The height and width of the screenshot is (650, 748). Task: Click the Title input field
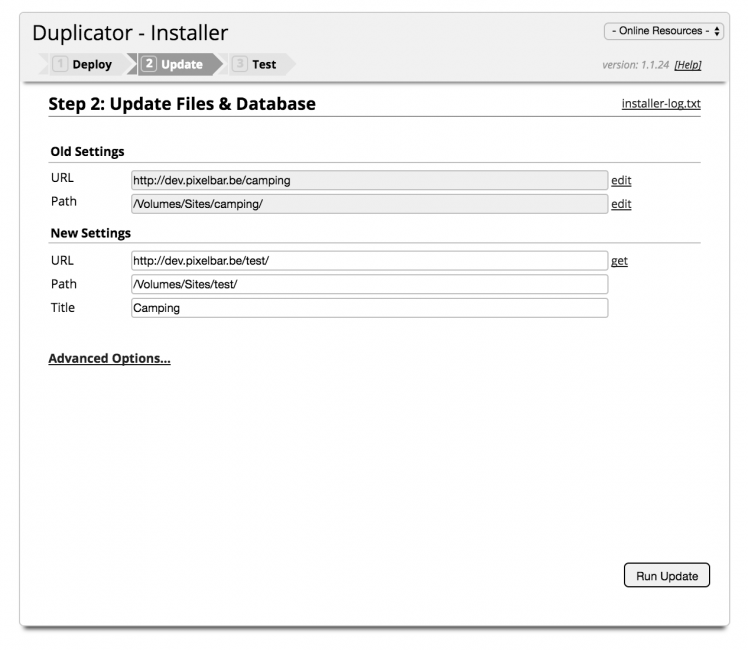coord(369,308)
